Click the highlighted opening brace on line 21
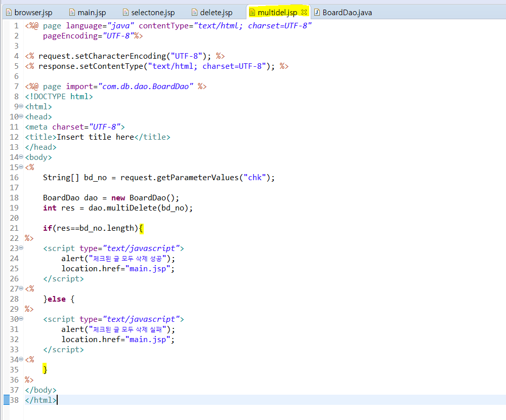Image resolution: width=506 pixels, height=420 pixels. (141, 228)
